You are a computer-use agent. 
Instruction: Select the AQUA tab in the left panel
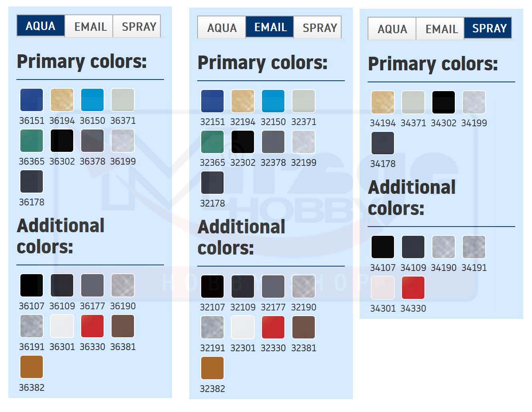pyautogui.click(x=41, y=26)
